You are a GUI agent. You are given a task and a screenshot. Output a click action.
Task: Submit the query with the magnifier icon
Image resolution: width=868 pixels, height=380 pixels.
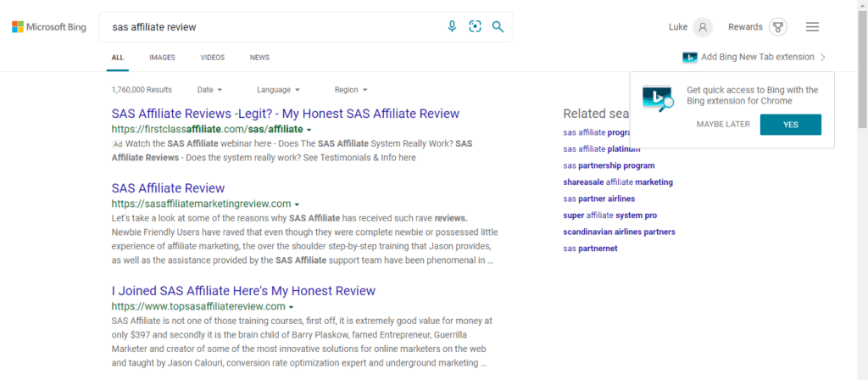point(498,26)
